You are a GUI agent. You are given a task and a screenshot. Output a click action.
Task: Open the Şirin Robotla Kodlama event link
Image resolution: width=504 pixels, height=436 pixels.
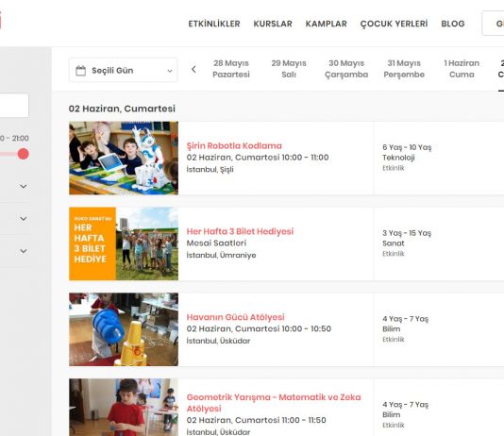[234, 145]
